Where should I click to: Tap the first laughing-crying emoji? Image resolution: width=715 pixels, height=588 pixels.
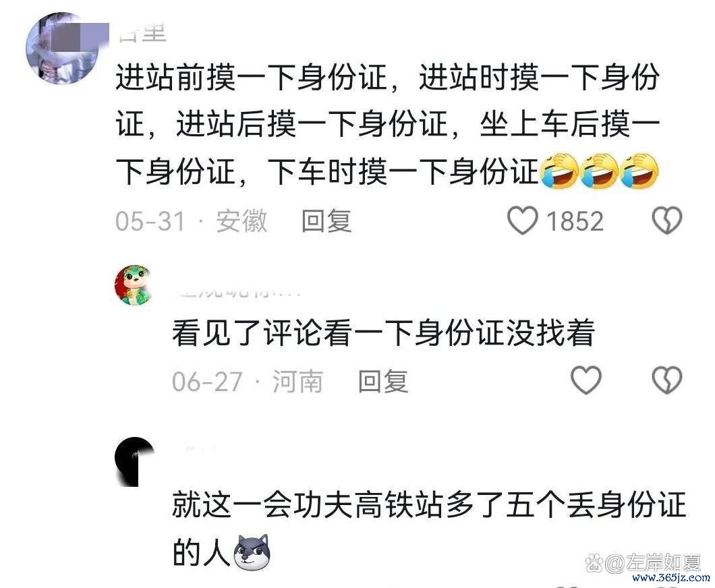(x=559, y=171)
